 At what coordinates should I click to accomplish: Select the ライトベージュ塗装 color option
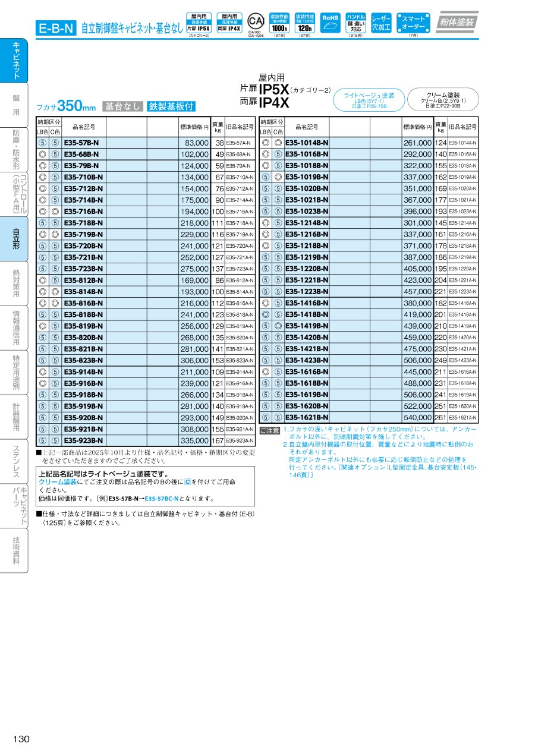point(369,99)
